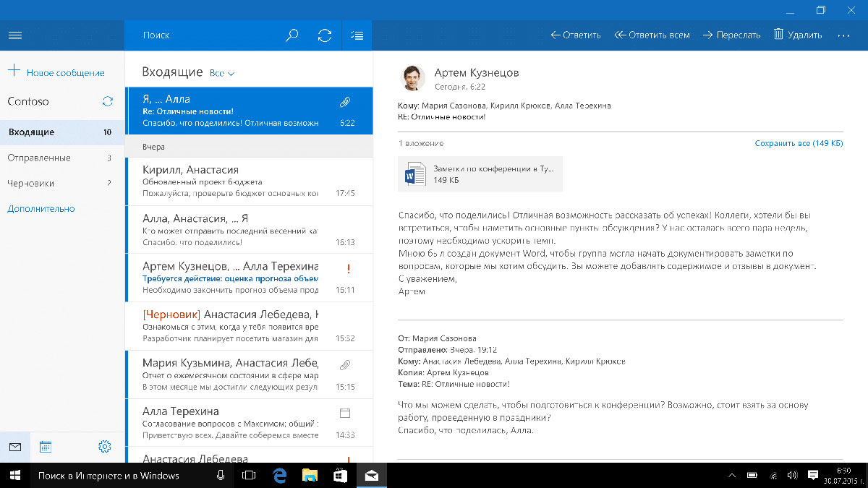Image resolution: width=868 pixels, height=488 pixels.
Task: Open the volume control in system tray
Action: [x=792, y=475]
